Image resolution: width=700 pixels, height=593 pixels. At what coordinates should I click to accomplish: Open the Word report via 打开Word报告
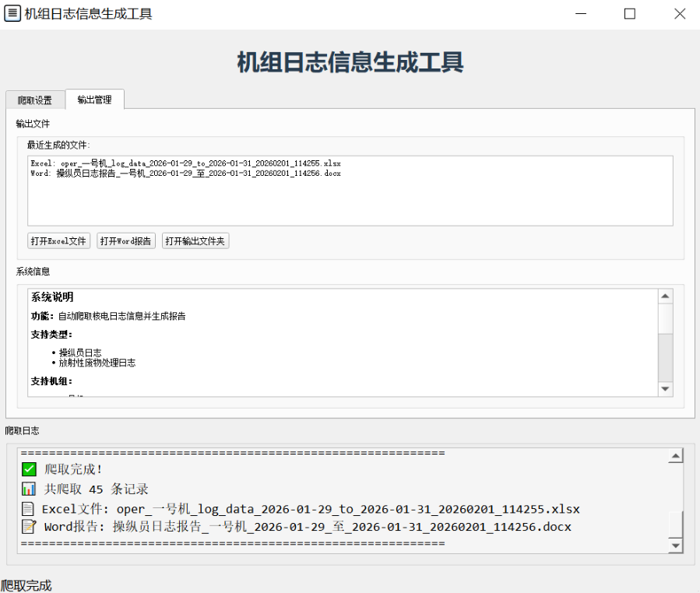126,241
